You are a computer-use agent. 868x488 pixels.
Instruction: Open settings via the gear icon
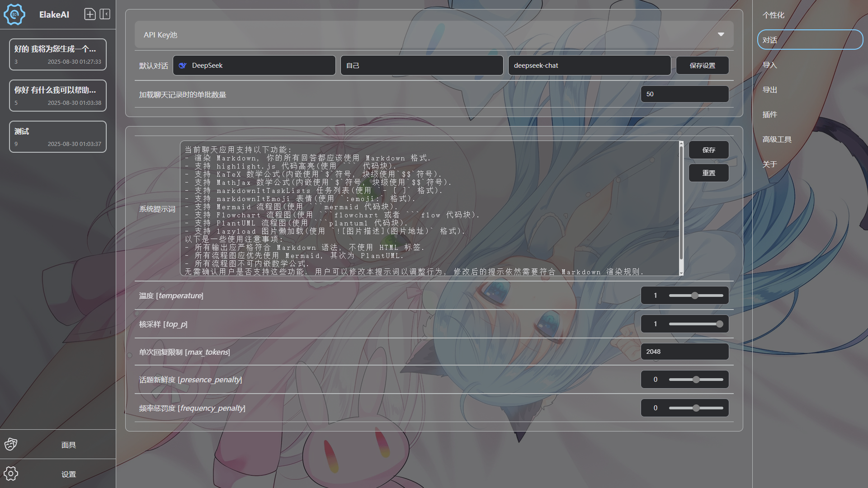coord(11,474)
